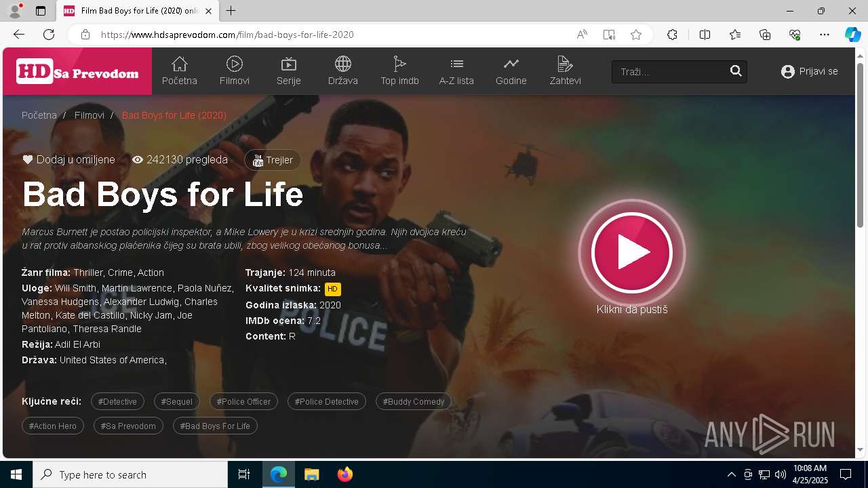Open United States of America country link
The image size is (868, 488).
(x=112, y=360)
